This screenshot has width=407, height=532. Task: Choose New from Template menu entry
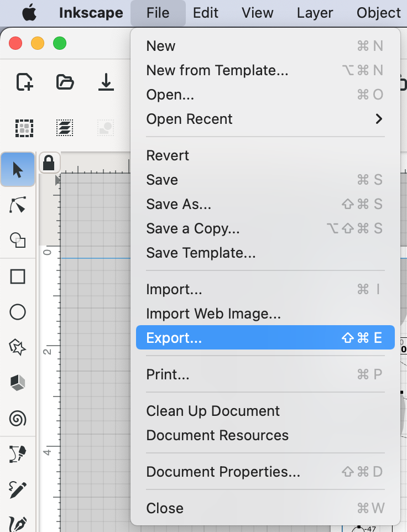[265, 70]
